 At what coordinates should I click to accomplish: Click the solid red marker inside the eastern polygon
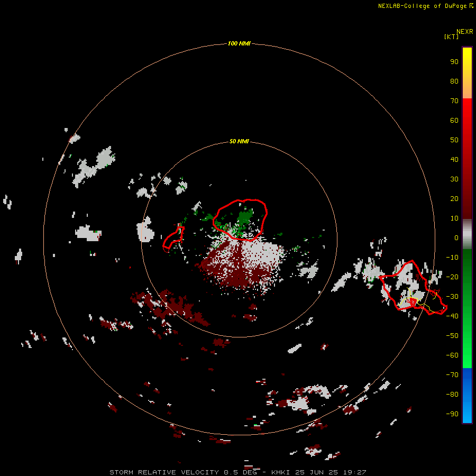(413, 302)
